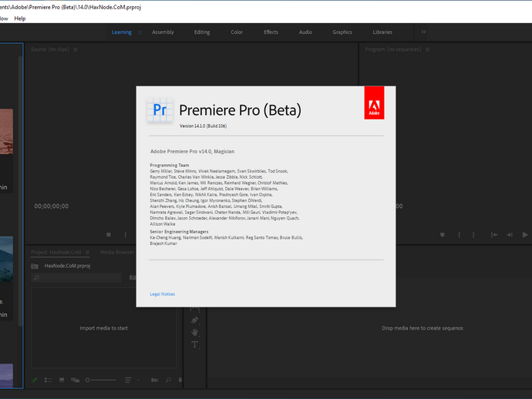The image size is (532, 399).
Task: Click Mark Out in Program monitor
Action: [x=473, y=235]
